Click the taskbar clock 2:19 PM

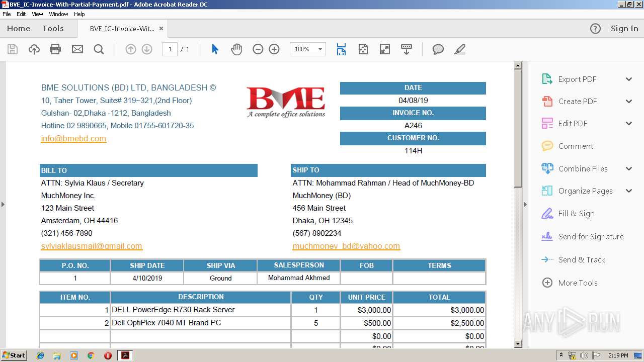618,355
